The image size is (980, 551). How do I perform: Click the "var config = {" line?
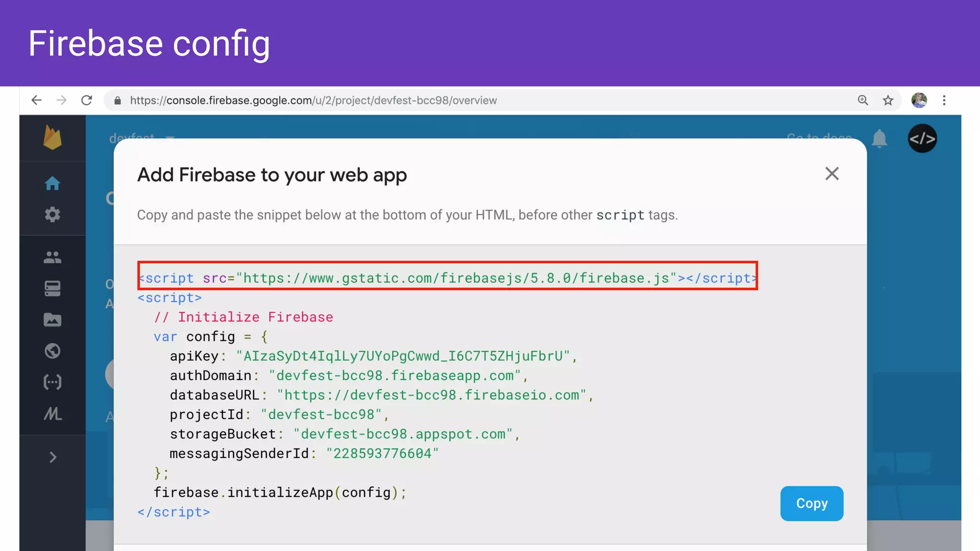click(x=211, y=337)
